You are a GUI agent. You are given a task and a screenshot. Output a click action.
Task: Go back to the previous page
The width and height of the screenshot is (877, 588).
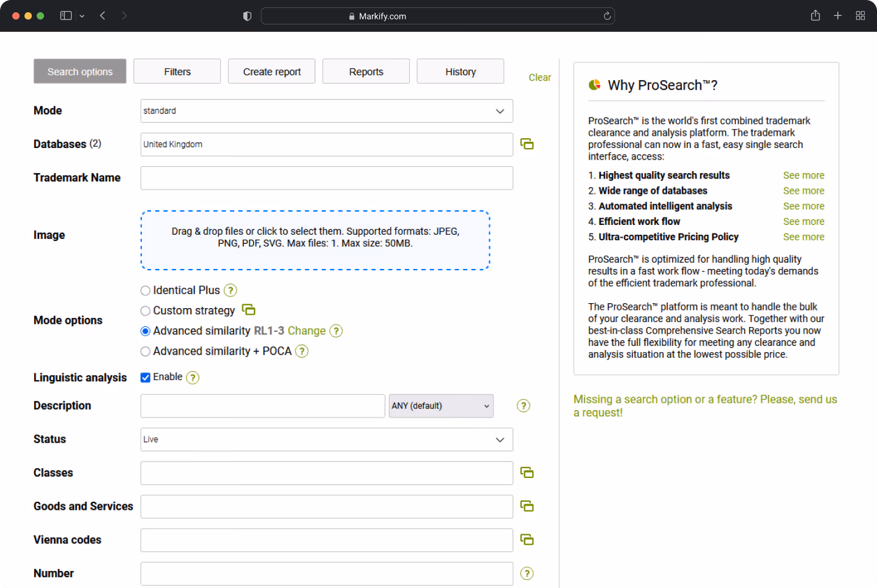pos(103,16)
